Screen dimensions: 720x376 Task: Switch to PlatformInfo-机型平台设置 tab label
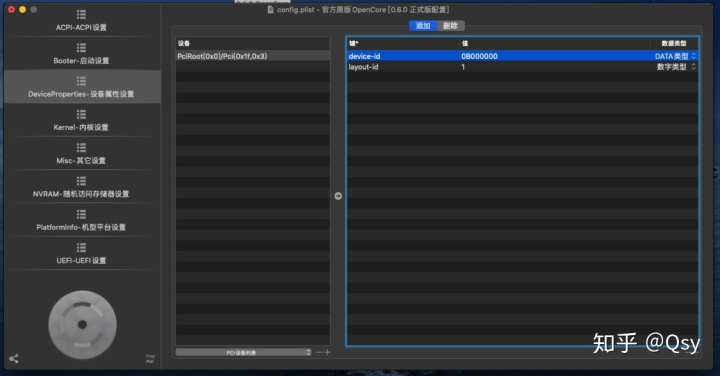tap(81, 227)
